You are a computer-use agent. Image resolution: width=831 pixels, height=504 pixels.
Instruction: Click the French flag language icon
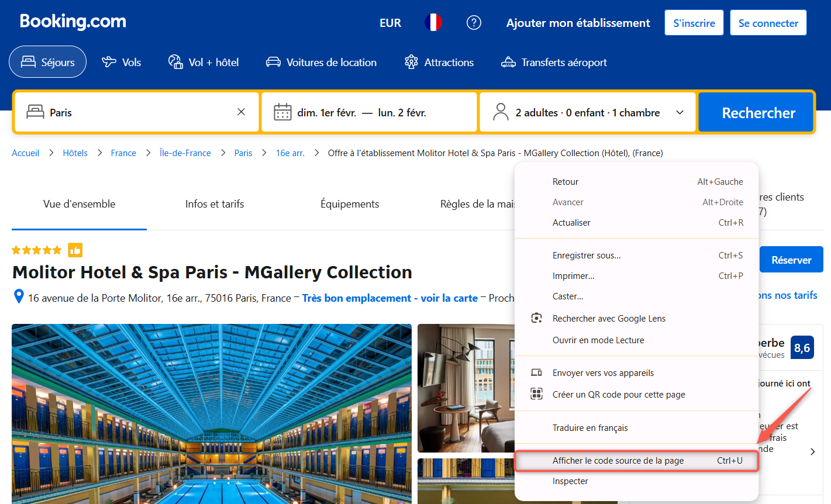click(433, 23)
